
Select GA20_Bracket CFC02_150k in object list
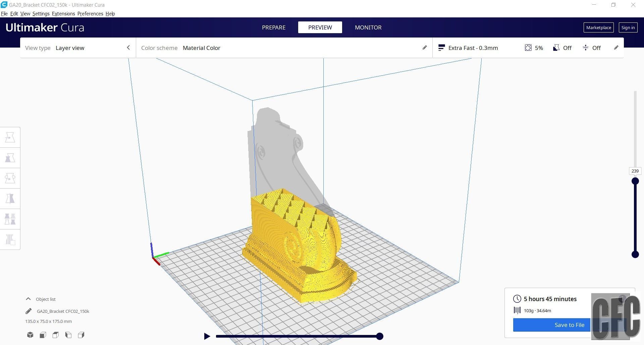(x=63, y=311)
